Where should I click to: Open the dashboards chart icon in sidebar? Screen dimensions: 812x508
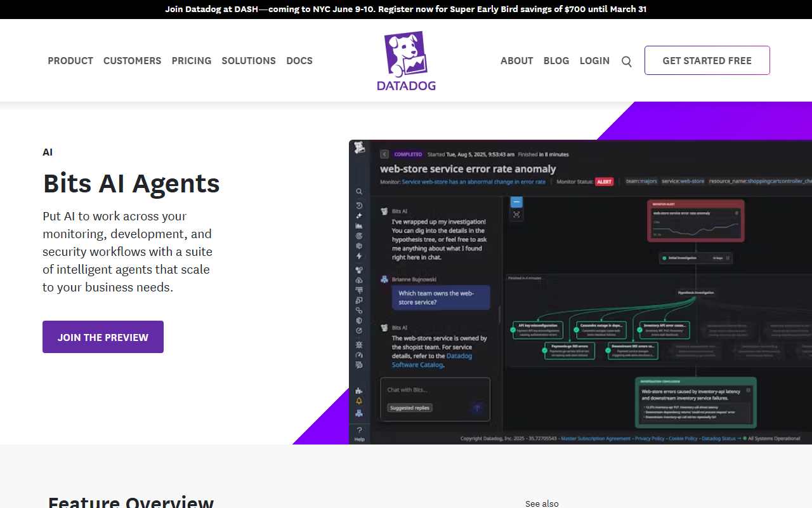coord(359,225)
